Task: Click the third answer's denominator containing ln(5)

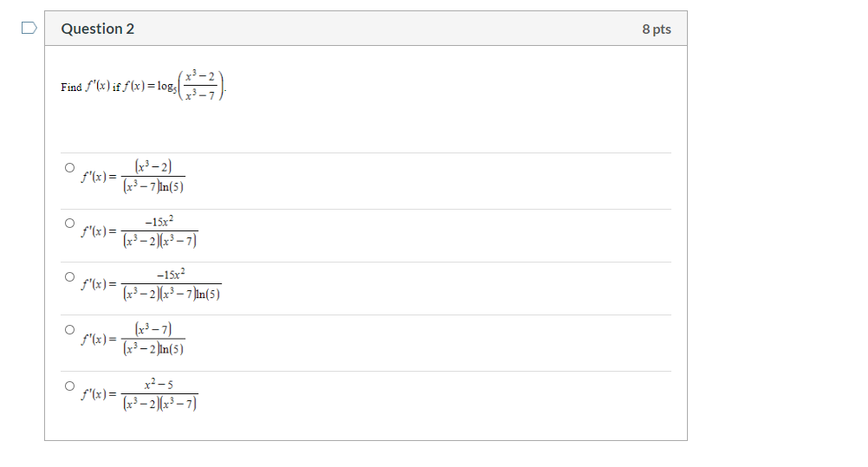Action: (171, 294)
